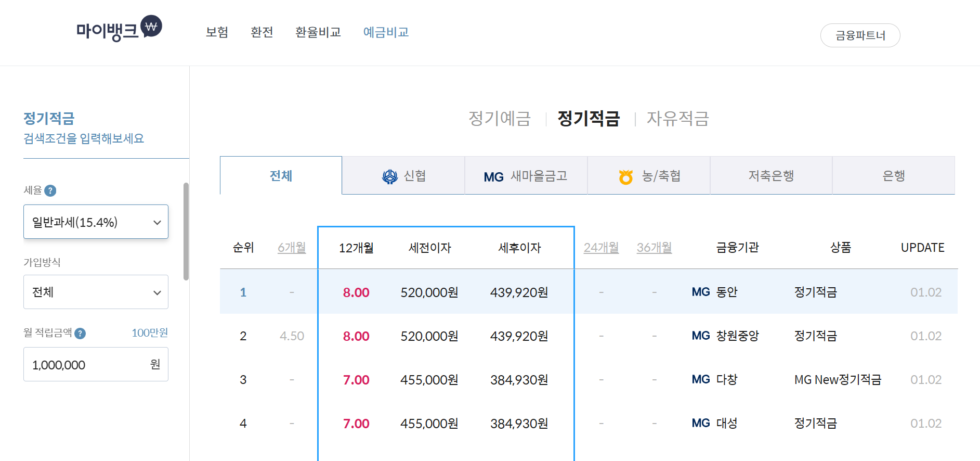Click the 농/축협 emblem icon
980x461 pixels.
(626, 177)
